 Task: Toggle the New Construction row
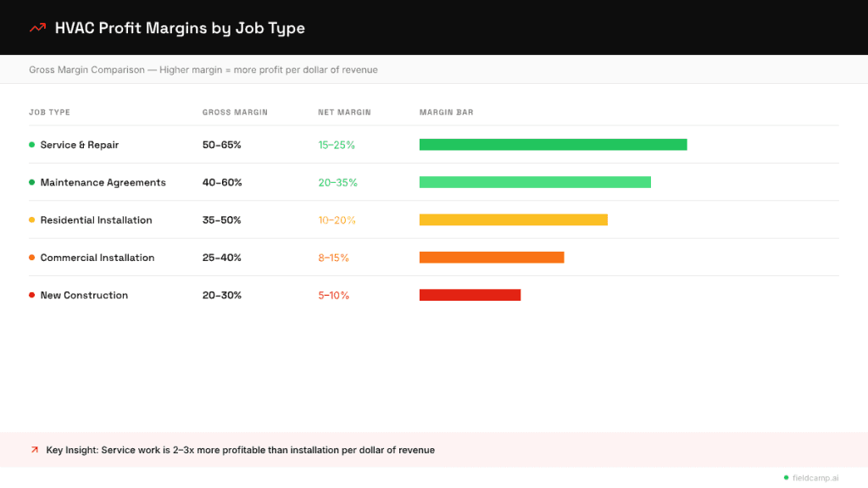pyautogui.click(x=84, y=295)
